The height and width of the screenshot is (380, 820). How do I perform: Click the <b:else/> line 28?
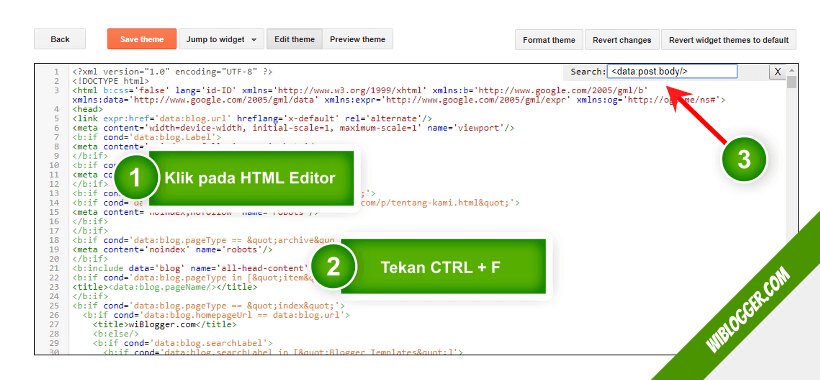click(x=116, y=335)
